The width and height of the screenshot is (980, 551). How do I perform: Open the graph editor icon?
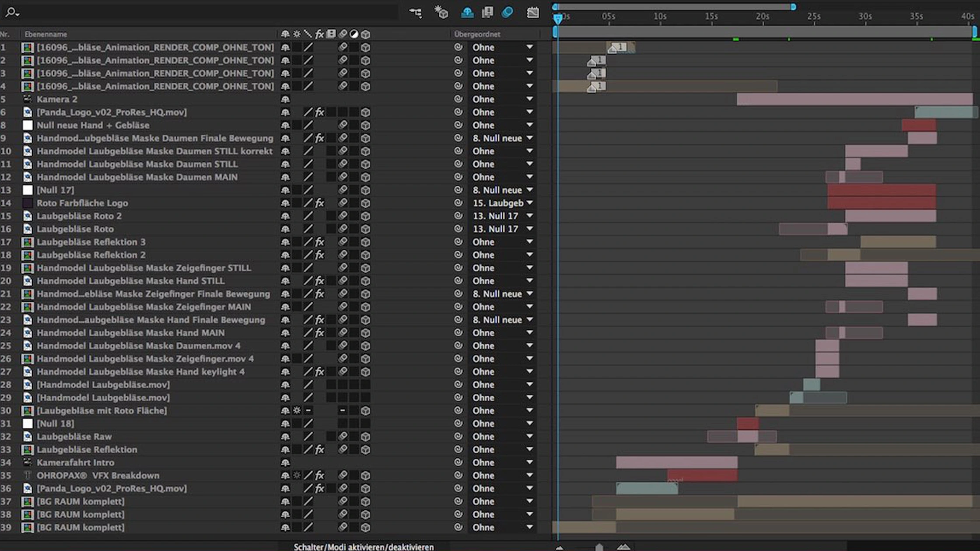point(533,12)
